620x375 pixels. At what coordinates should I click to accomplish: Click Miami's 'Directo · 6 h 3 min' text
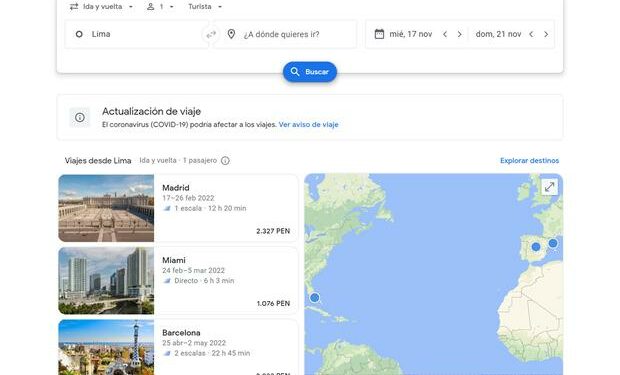204,281
